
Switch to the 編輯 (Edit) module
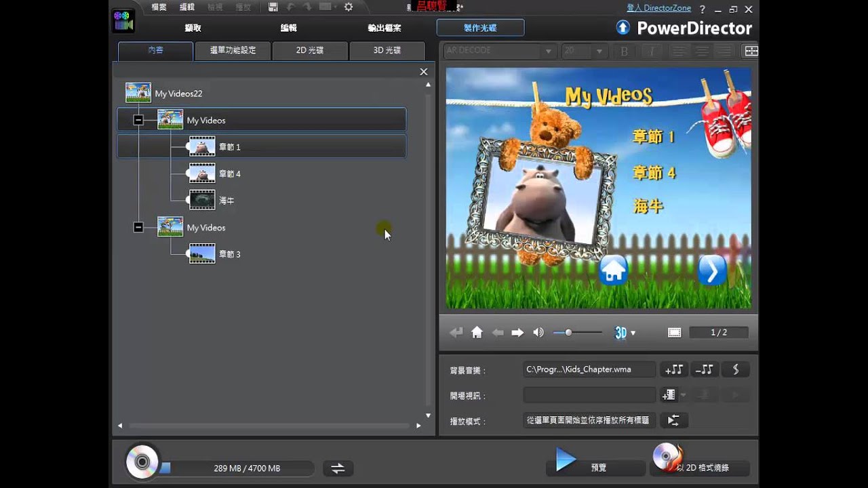pyautogui.click(x=289, y=28)
